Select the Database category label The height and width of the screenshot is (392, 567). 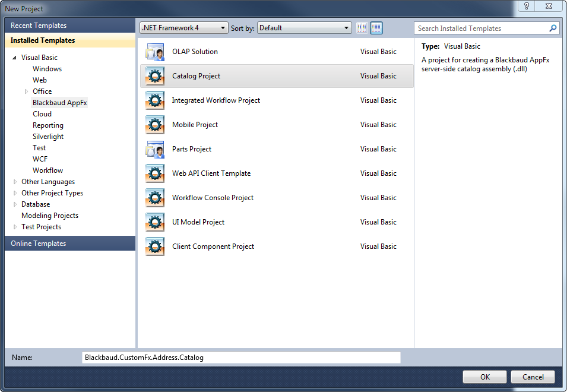click(36, 204)
